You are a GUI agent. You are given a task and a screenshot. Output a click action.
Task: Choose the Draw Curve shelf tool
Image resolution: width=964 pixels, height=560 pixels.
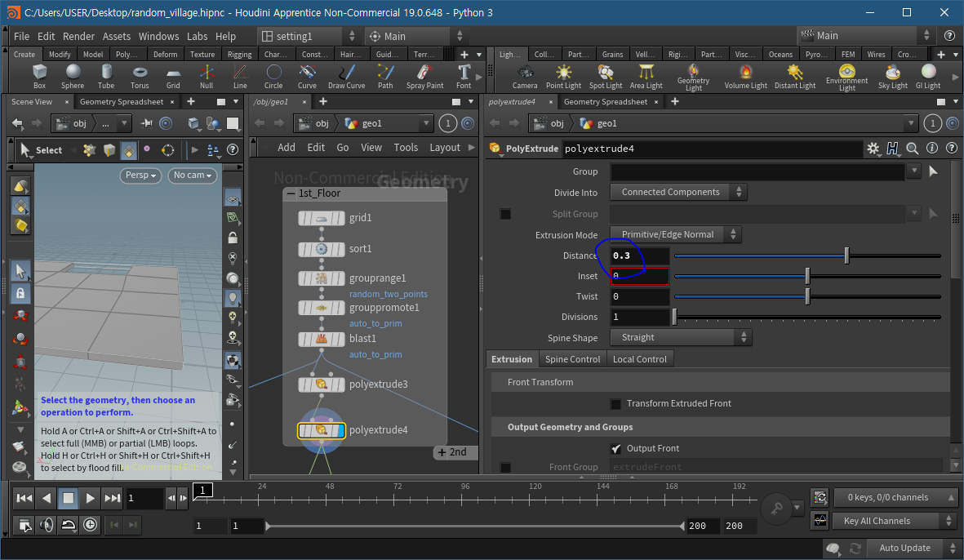click(346, 75)
